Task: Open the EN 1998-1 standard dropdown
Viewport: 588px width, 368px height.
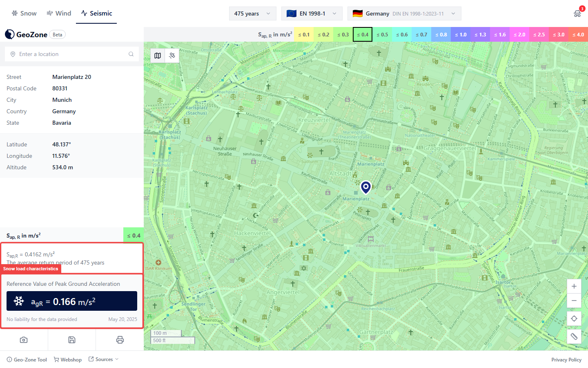Action: point(312,13)
